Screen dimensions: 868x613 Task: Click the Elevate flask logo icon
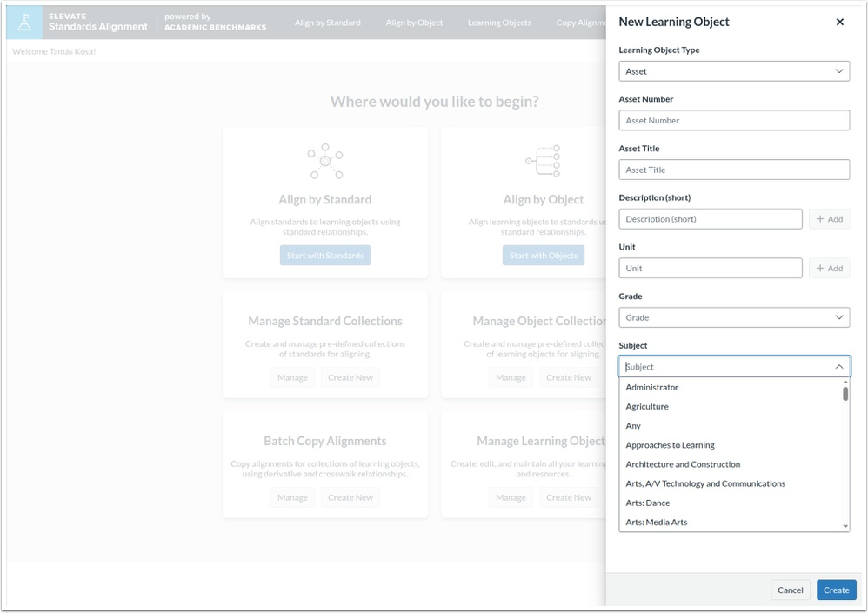[22, 20]
